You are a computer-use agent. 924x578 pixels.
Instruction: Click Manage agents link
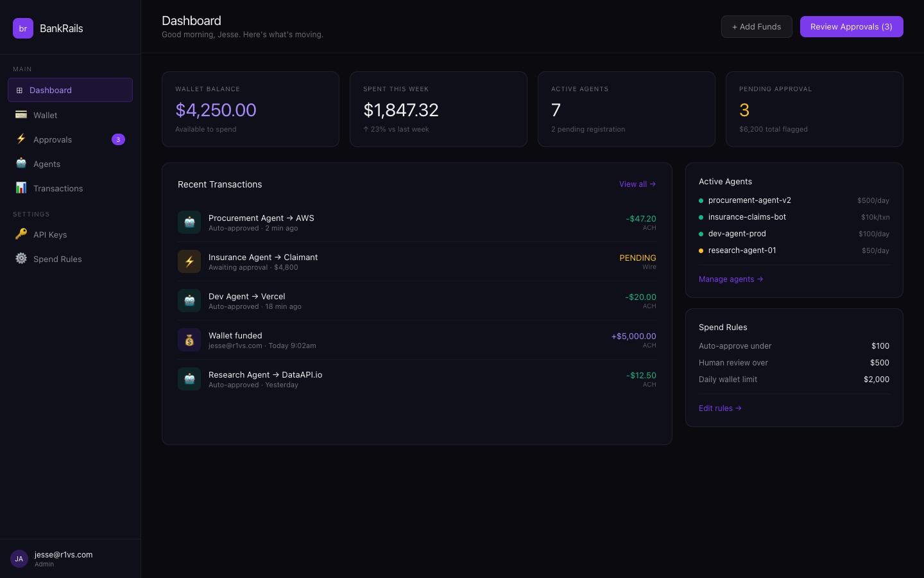(731, 279)
